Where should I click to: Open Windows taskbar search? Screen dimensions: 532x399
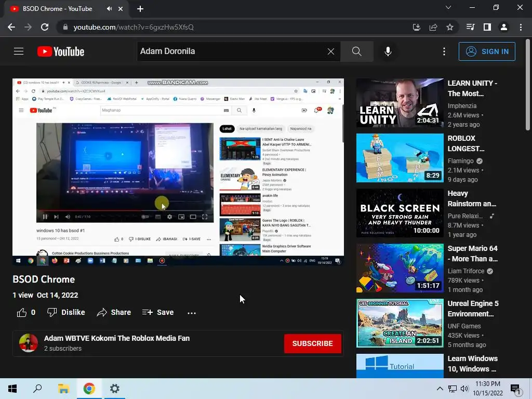click(x=37, y=389)
